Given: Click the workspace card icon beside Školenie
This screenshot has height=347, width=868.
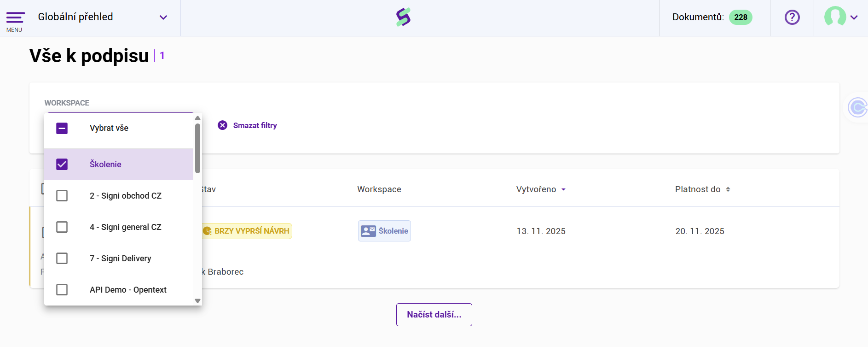Looking at the screenshot, I should point(368,231).
